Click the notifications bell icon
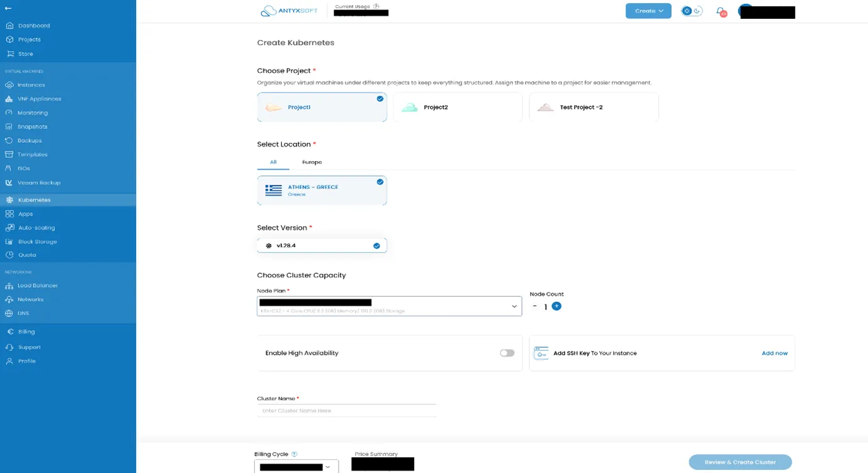The width and height of the screenshot is (868, 473). pyautogui.click(x=721, y=11)
